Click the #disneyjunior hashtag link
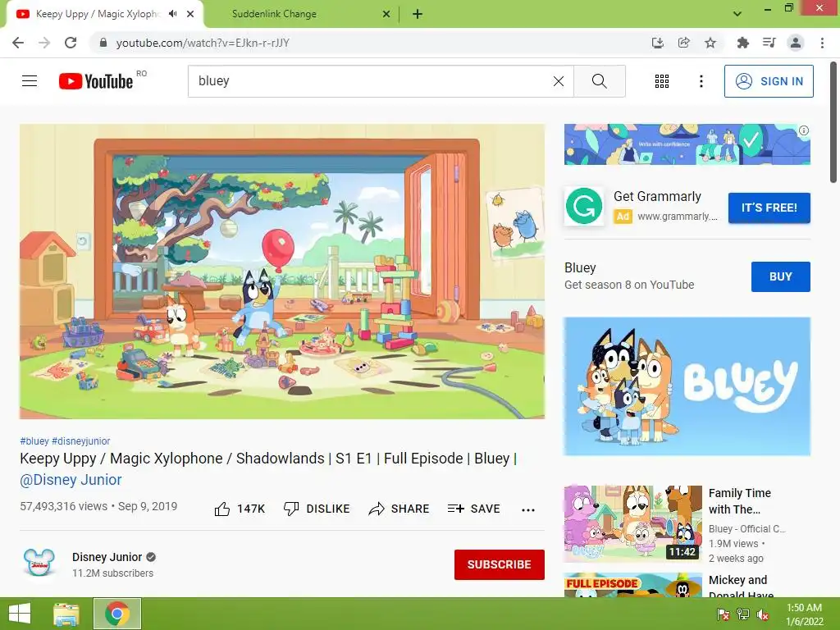The image size is (840, 630). tap(80, 441)
